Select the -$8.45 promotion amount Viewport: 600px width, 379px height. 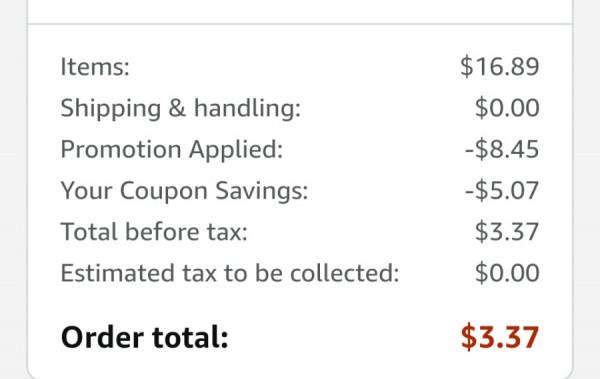point(502,149)
